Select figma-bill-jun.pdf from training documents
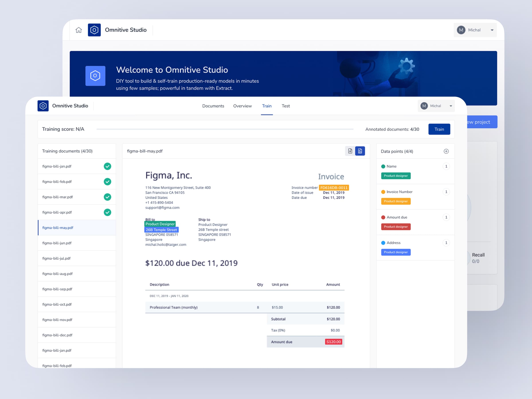The height and width of the screenshot is (399, 532). (x=57, y=243)
